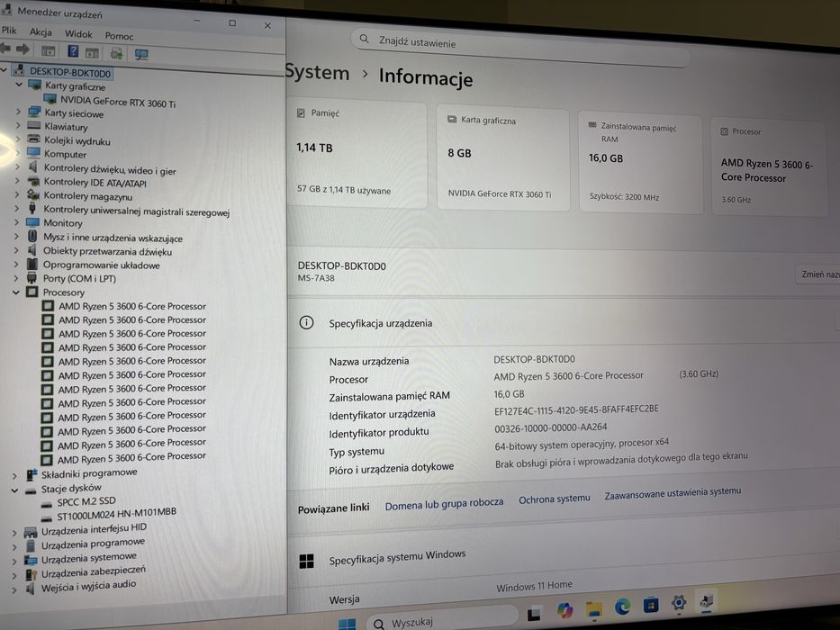Open the Ochrona systemu link

tap(554, 499)
